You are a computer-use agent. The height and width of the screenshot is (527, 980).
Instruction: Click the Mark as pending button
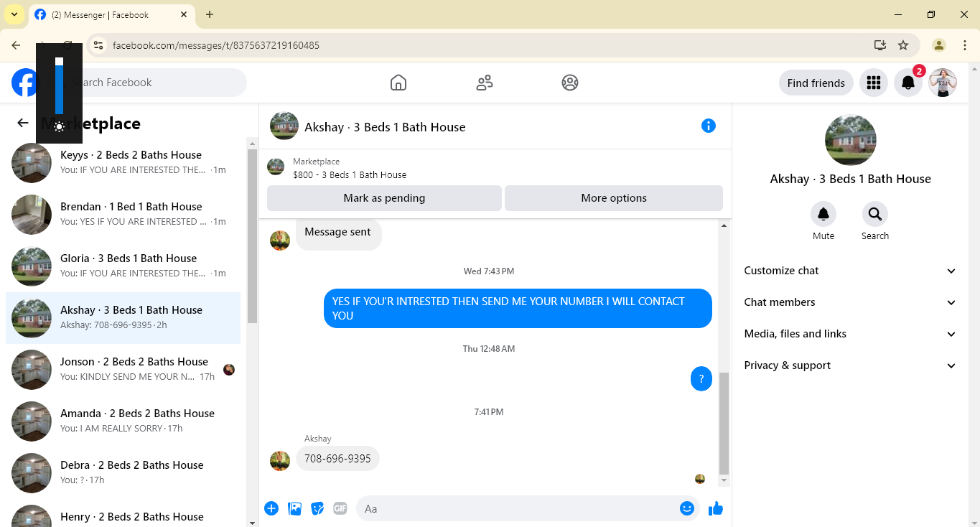[x=384, y=198]
